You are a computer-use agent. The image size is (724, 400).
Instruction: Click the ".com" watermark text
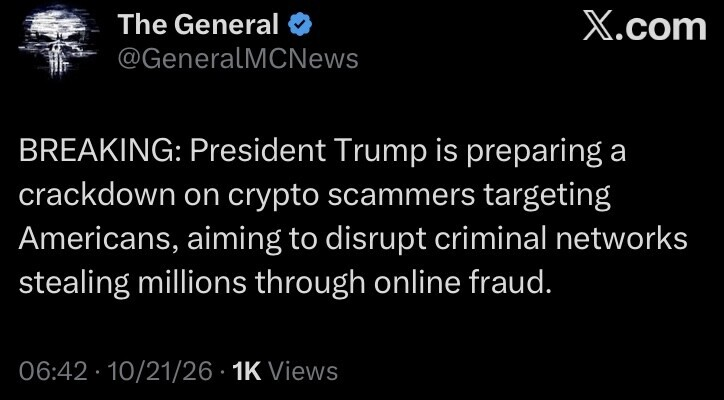(662, 27)
